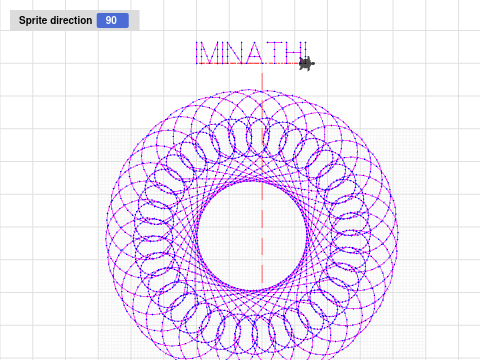Click the blue 90 direction value
Screen dimensions: 480x360
[113, 20]
